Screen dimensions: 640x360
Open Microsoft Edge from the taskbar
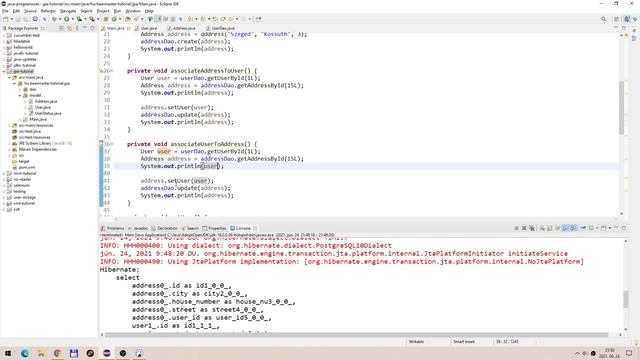(x=24, y=353)
